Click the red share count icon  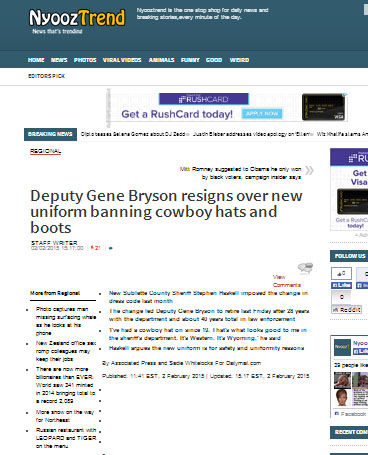tap(95, 248)
